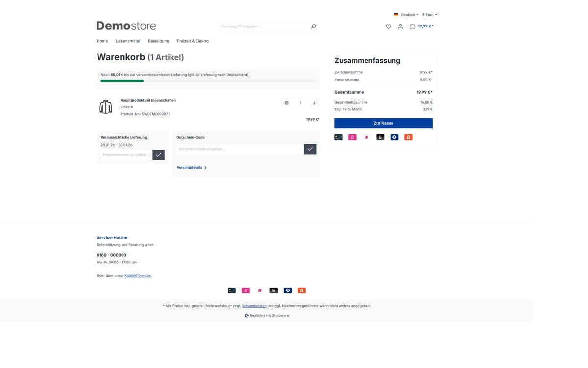Image resolution: width=588 pixels, height=368 pixels.
Task: Click the Zwischensumme label
Action: (348, 72)
